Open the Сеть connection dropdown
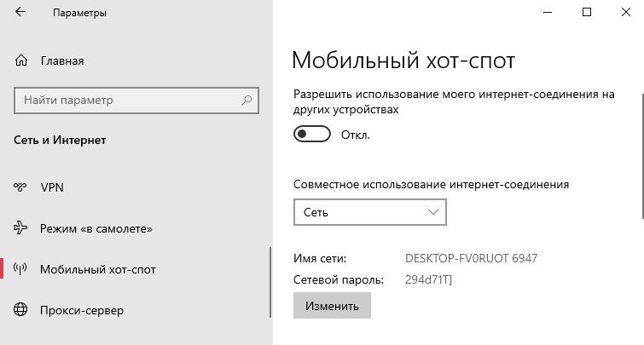 369,212
